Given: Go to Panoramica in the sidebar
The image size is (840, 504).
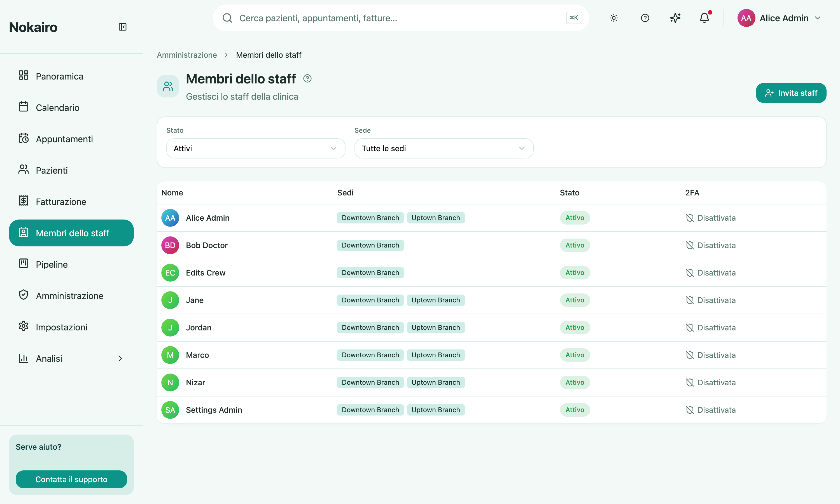Looking at the screenshot, I should coord(71,76).
